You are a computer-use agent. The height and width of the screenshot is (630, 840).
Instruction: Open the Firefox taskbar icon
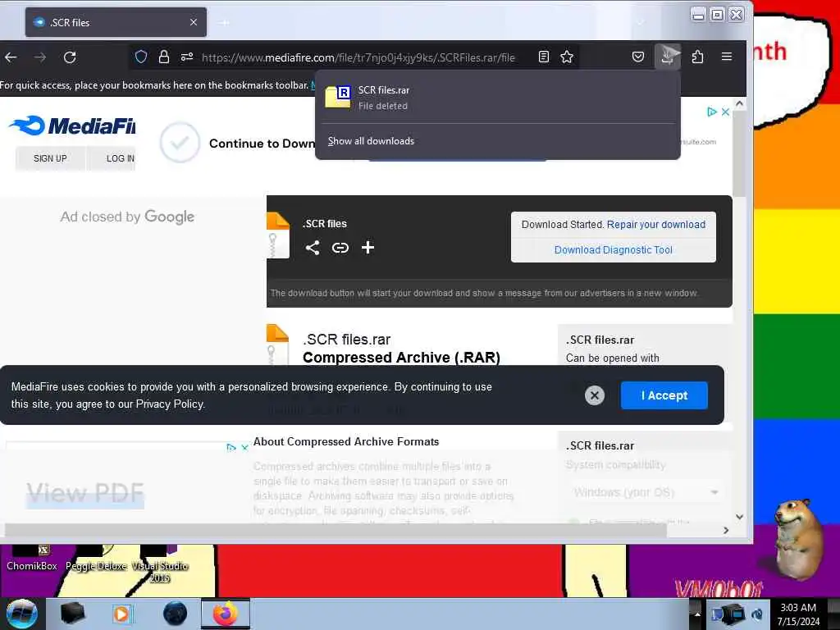pyautogui.click(x=226, y=614)
